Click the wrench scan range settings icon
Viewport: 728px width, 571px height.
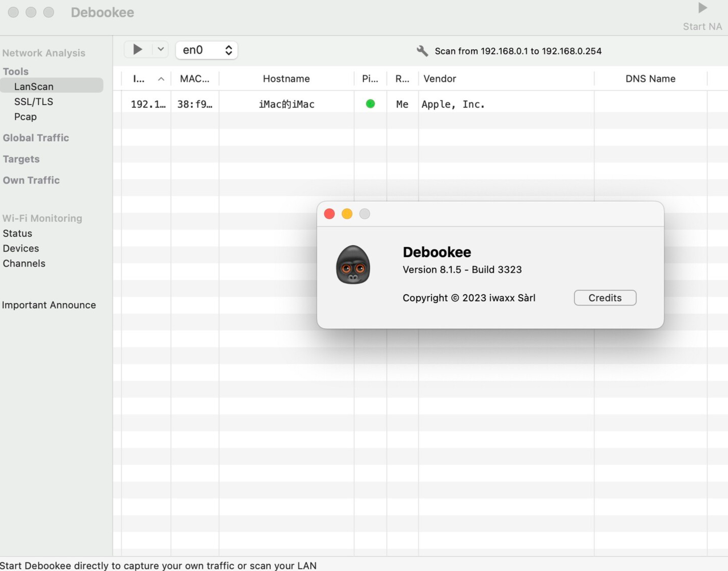coord(422,51)
